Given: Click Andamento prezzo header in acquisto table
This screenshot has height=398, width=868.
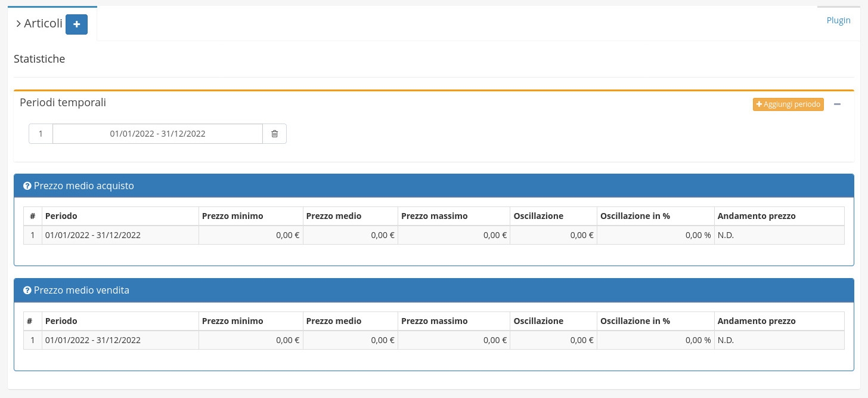Looking at the screenshot, I should [x=756, y=216].
